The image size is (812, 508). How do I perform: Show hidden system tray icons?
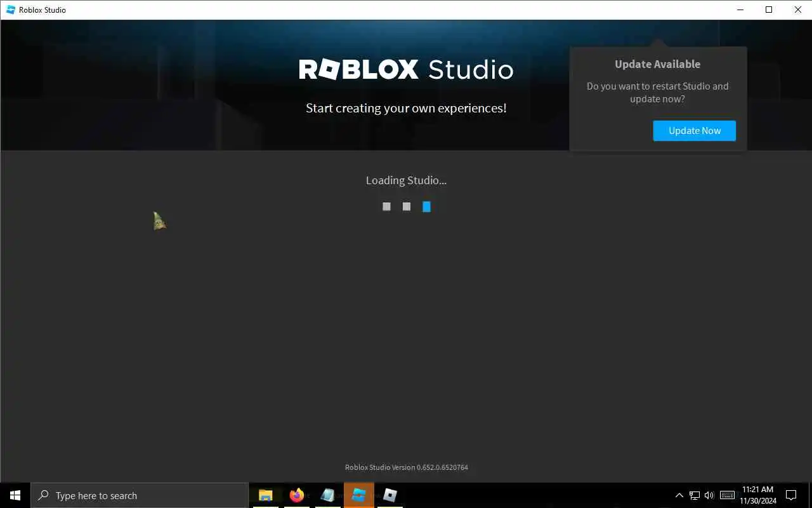pyautogui.click(x=679, y=495)
